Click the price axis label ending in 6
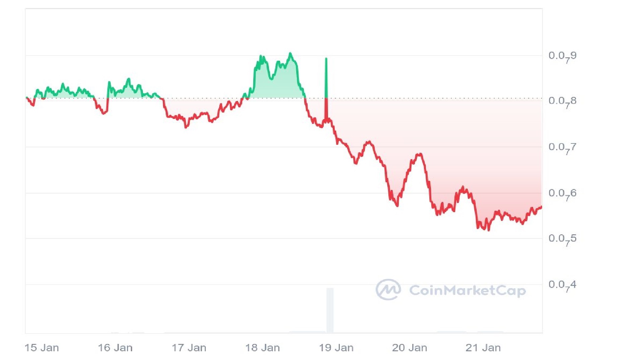The height and width of the screenshot is (362, 644). coord(562,194)
